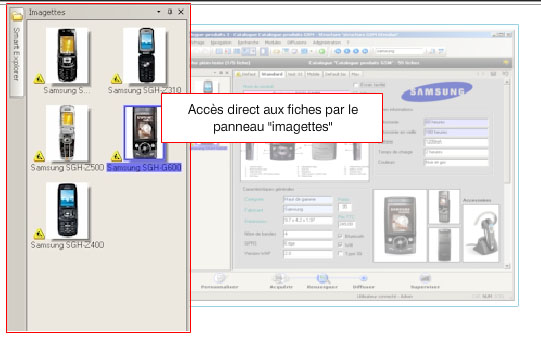This screenshot has width=541, height=362.
Task: Select the Samsung SGH-G600 thumbnail
Action: click(145, 133)
